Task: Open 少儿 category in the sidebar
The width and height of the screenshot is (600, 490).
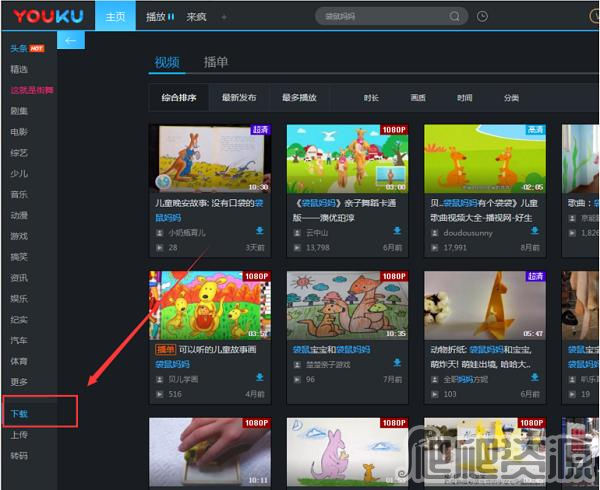Action: click(x=19, y=174)
